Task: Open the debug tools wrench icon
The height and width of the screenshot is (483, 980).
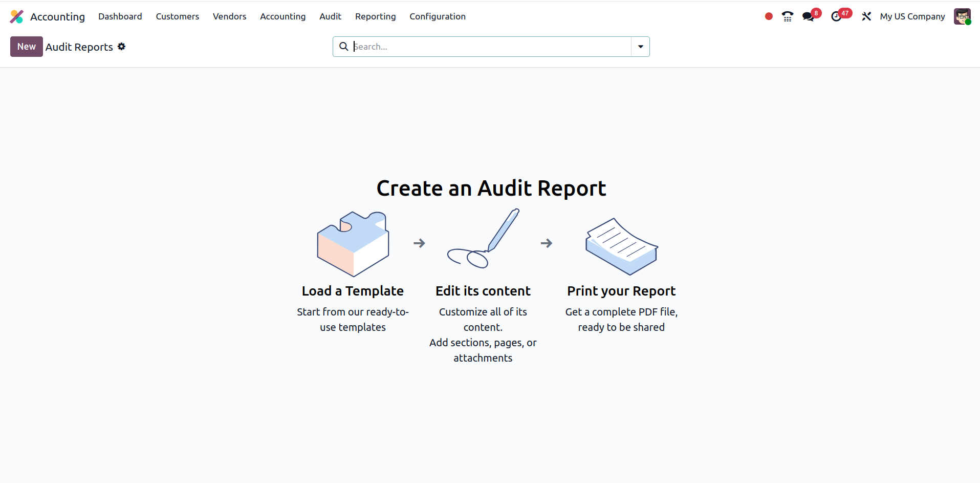Action: [866, 17]
